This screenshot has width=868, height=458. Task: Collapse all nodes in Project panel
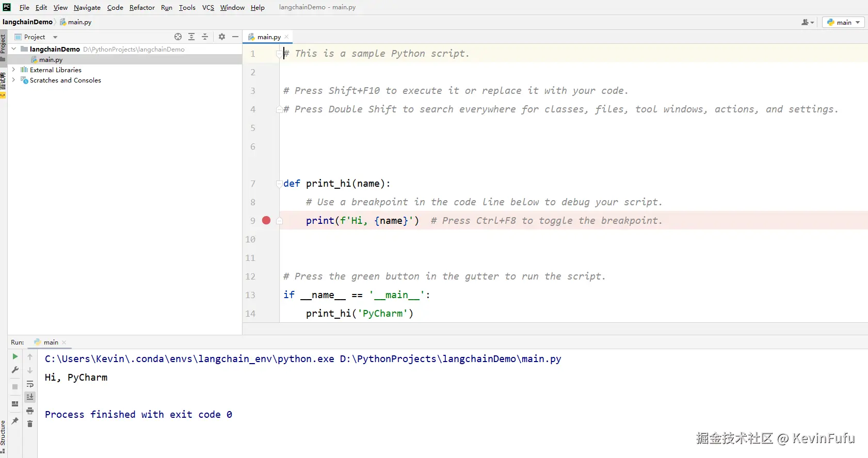[x=205, y=37]
